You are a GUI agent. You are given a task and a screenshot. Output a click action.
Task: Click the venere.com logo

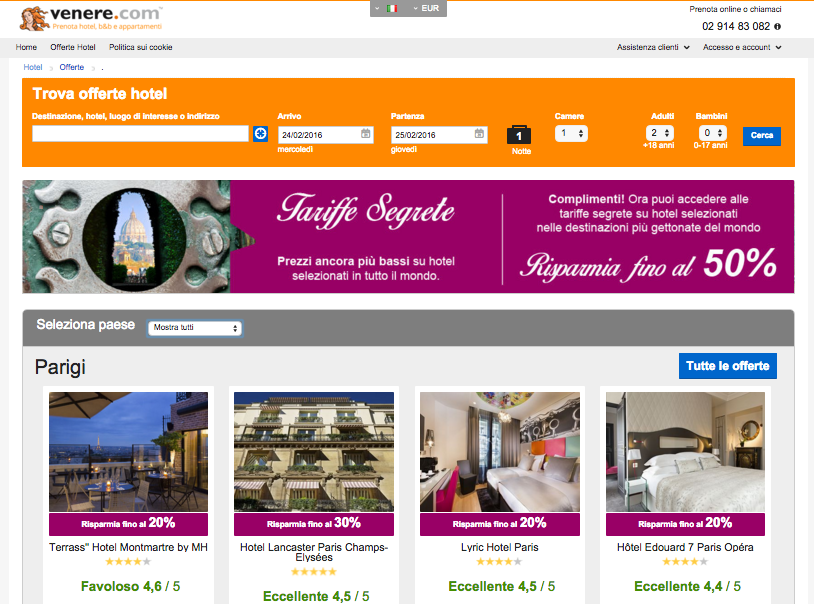click(x=91, y=18)
